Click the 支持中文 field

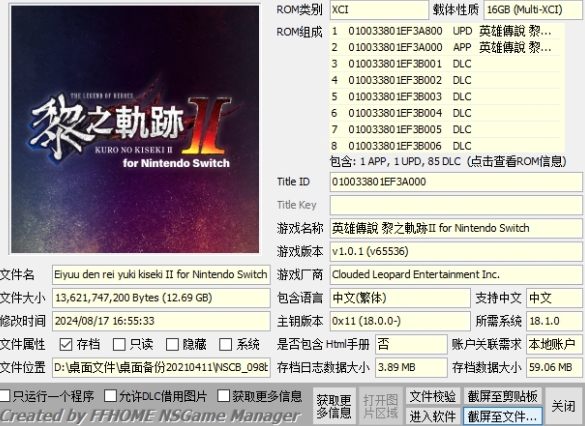click(x=554, y=298)
